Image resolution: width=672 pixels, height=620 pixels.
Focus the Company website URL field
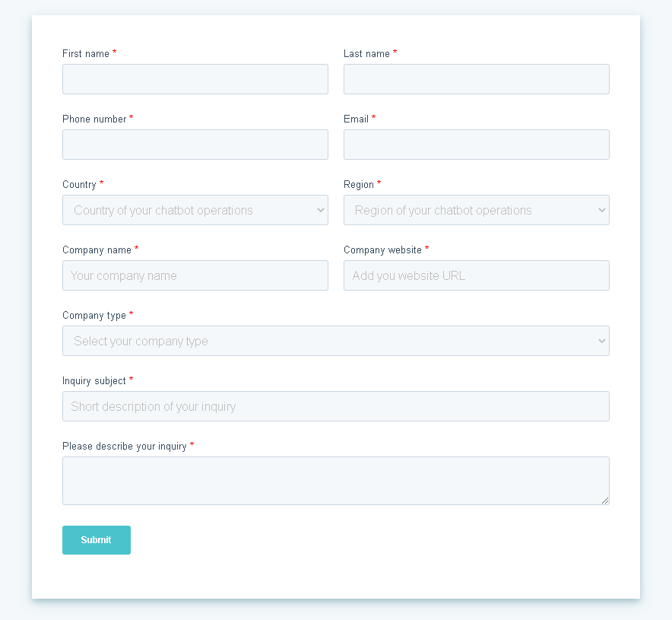(477, 275)
